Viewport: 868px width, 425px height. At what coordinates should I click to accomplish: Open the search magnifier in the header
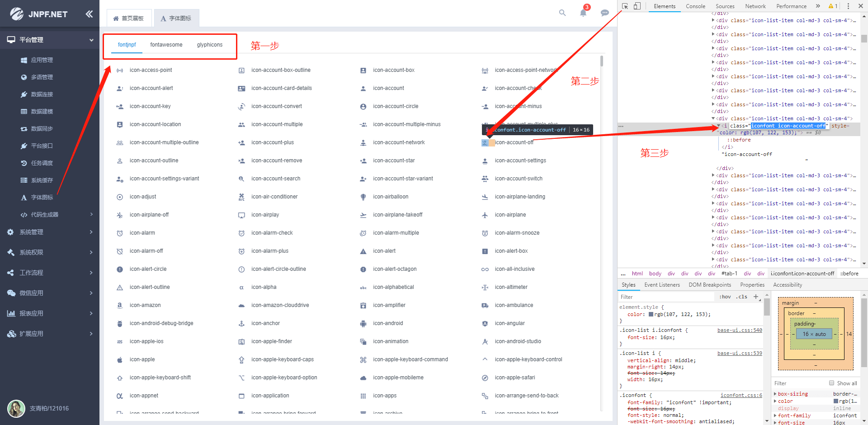tap(562, 13)
